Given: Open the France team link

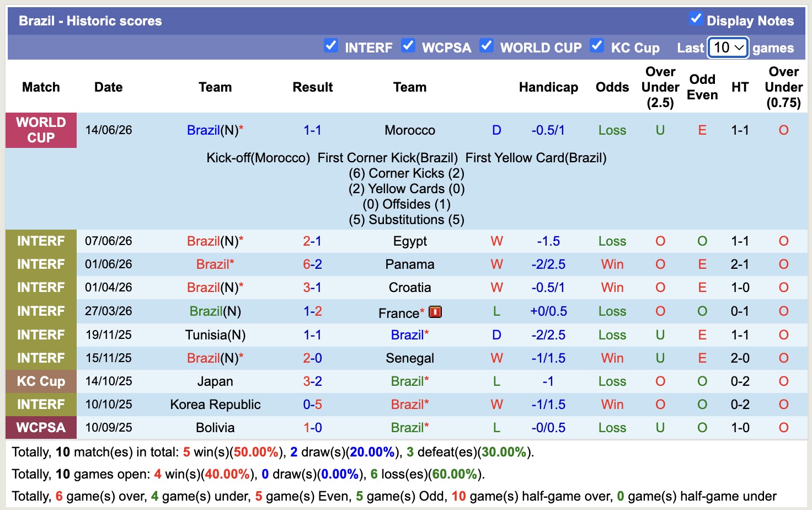Looking at the screenshot, I should click(399, 313).
